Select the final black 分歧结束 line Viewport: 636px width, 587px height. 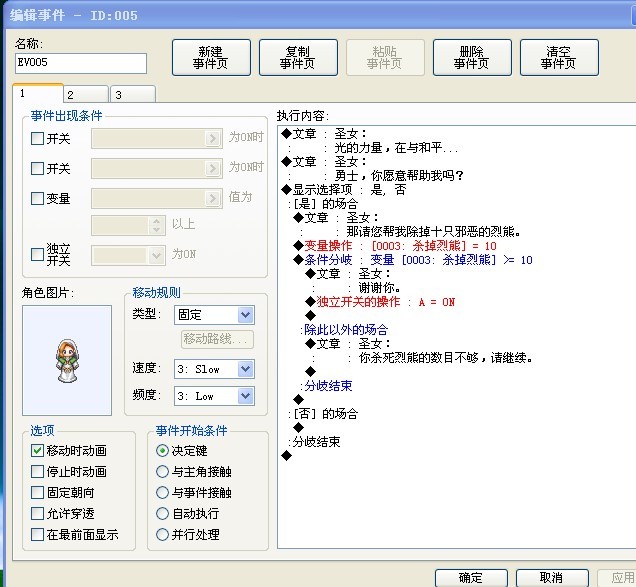click(x=315, y=442)
